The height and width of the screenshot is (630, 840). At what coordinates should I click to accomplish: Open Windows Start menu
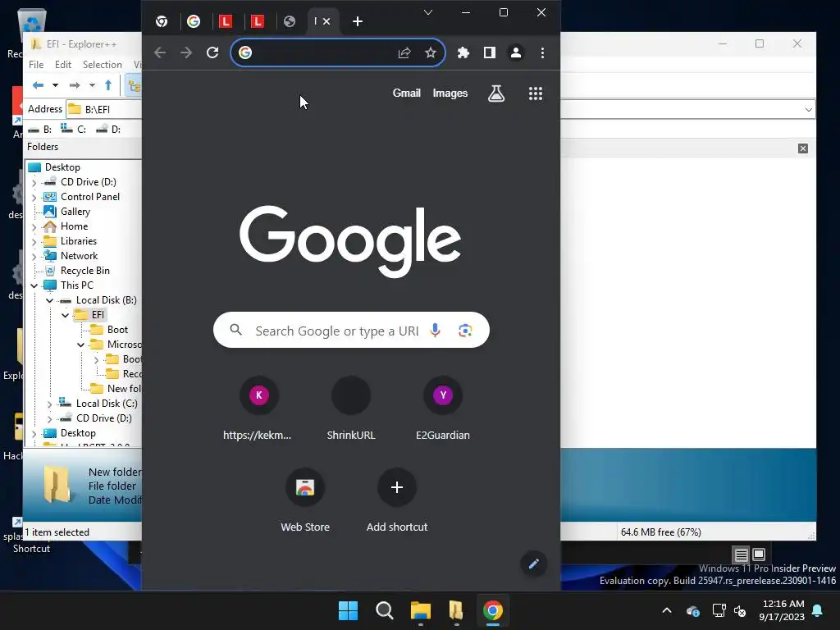pos(348,610)
